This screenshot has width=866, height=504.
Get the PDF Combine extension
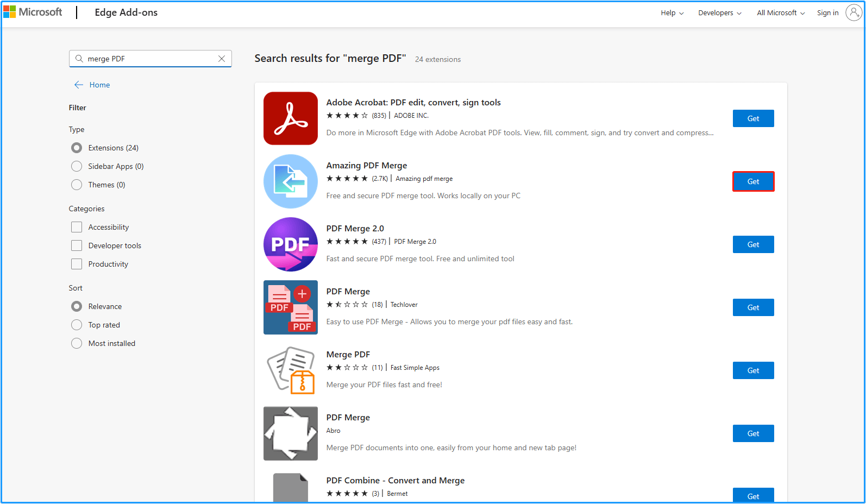[x=753, y=495]
